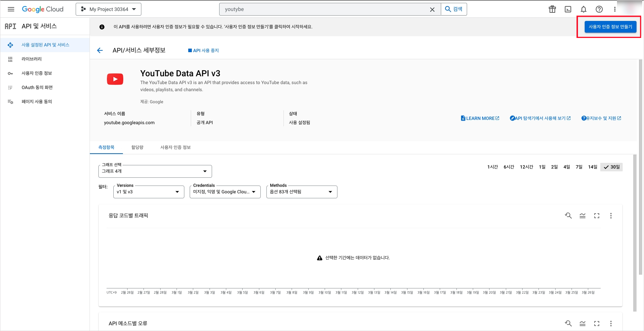Screen dimensions: 644x331
Task: Switch to the 할당량 tab
Action: pyautogui.click(x=137, y=147)
